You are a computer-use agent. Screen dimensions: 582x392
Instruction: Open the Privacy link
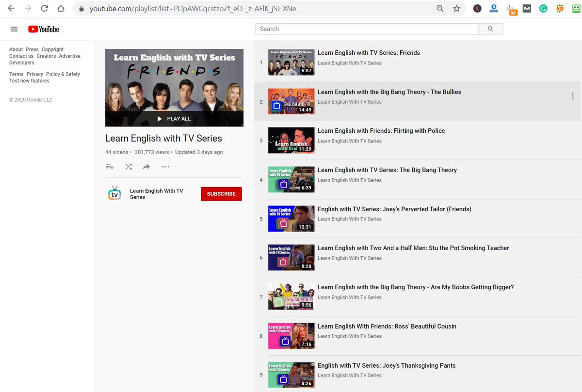pos(35,74)
